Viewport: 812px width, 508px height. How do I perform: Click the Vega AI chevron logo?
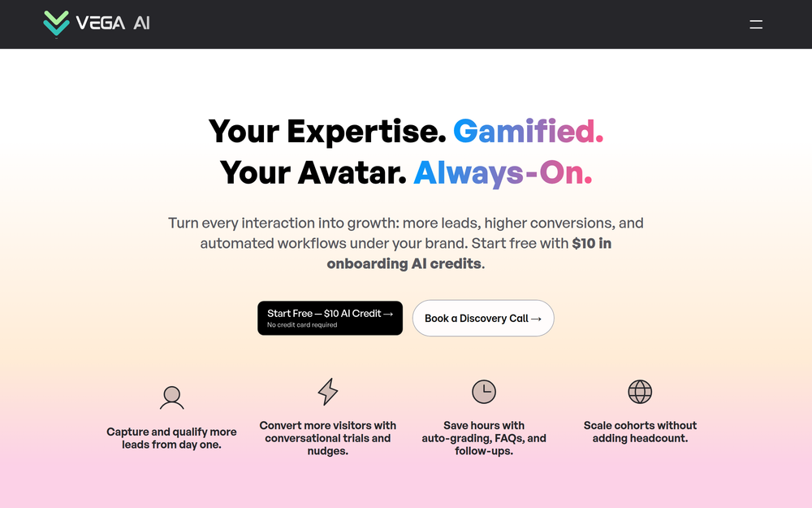point(57,24)
